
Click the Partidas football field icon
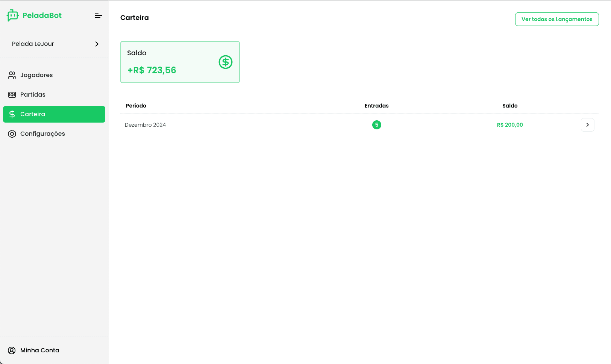click(x=12, y=95)
